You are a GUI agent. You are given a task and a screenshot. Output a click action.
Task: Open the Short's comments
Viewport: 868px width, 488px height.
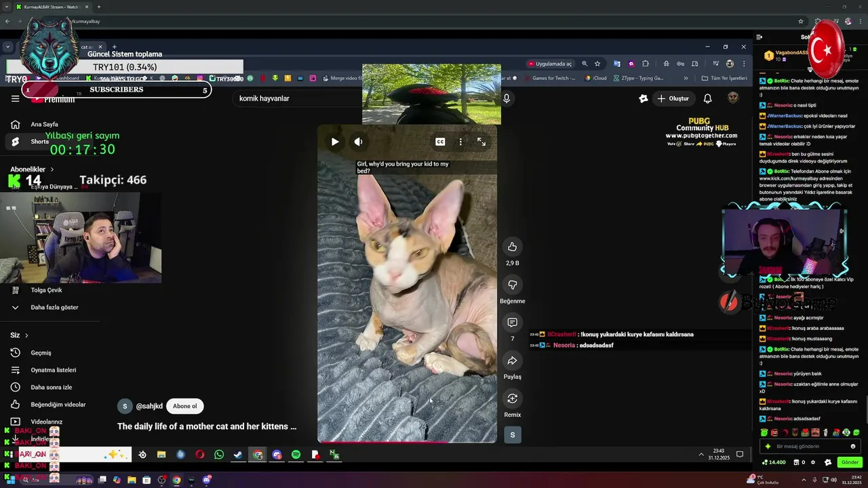[512, 323]
